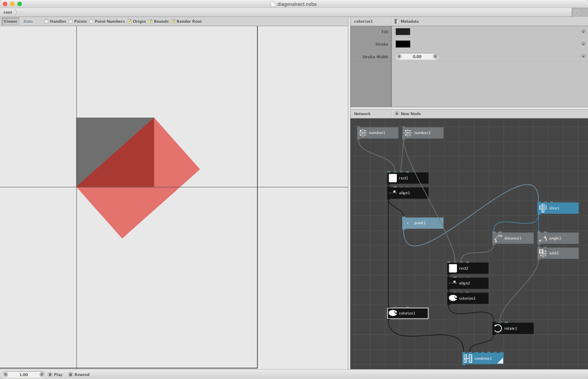Click the Metadata icon in parameters panel

(x=396, y=21)
